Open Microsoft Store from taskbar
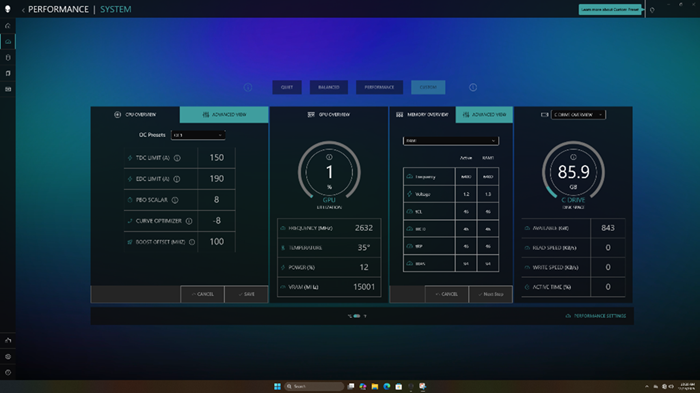 [x=399, y=386]
